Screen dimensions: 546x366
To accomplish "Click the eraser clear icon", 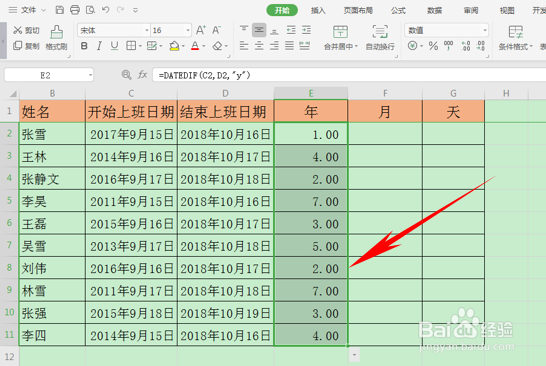I will 217,46.
